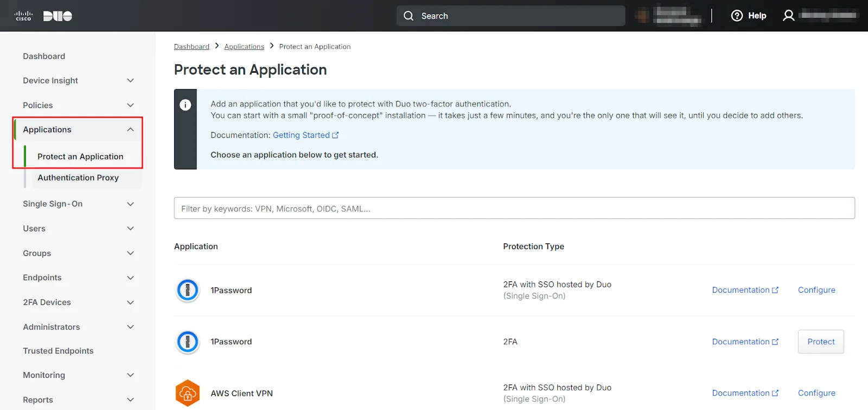868x410 pixels.
Task: Expand the Device Insight menu chevron
Action: [130, 80]
